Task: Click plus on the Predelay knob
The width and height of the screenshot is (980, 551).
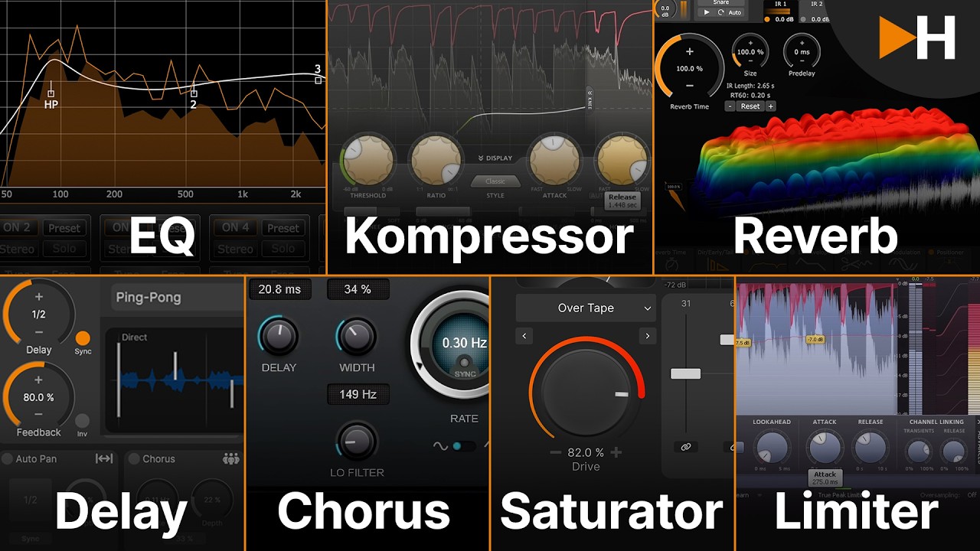Action: (x=802, y=43)
